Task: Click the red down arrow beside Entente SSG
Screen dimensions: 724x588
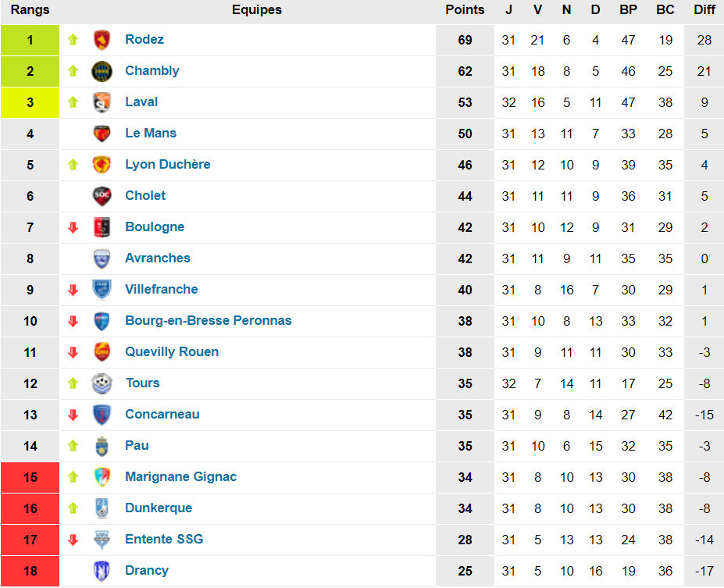Action: (x=73, y=540)
